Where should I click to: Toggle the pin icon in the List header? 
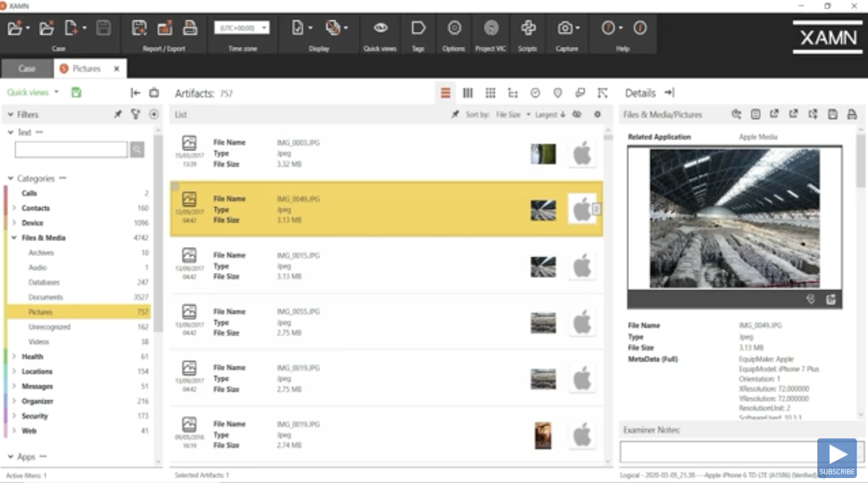(455, 114)
